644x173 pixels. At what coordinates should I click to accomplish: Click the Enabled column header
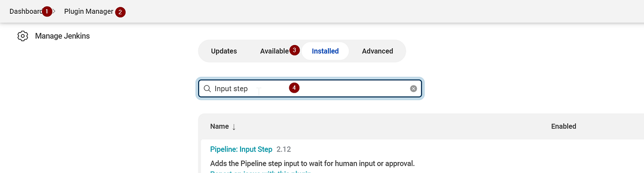(563, 126)
